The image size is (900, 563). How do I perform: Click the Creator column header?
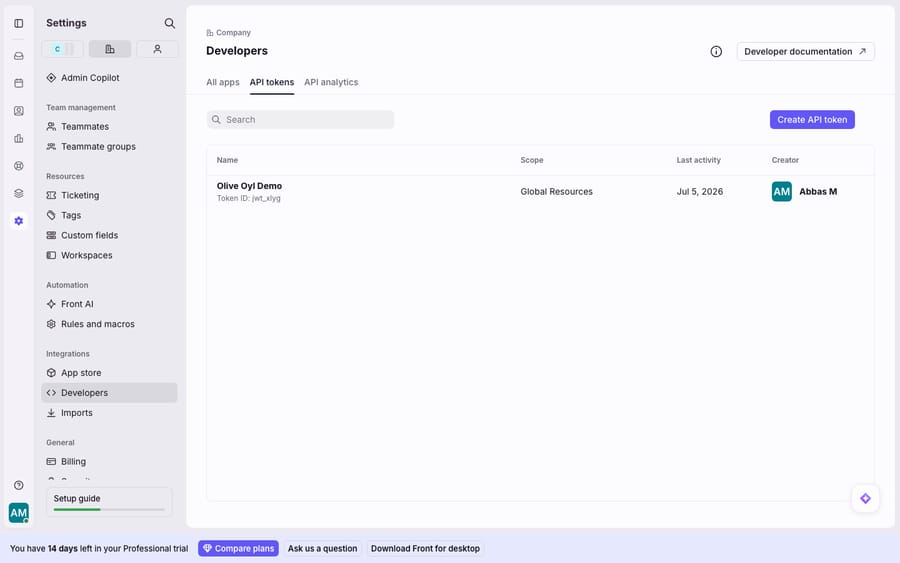click(785, 160)
